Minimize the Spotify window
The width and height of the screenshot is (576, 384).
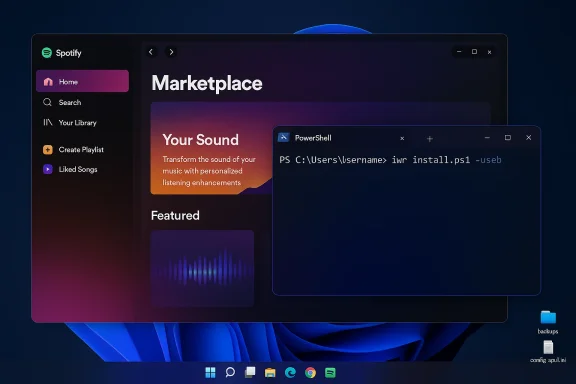click(459, 52)
